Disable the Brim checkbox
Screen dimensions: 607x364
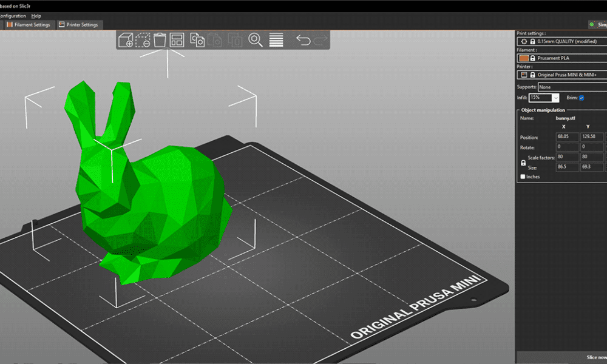coord(582,97)
